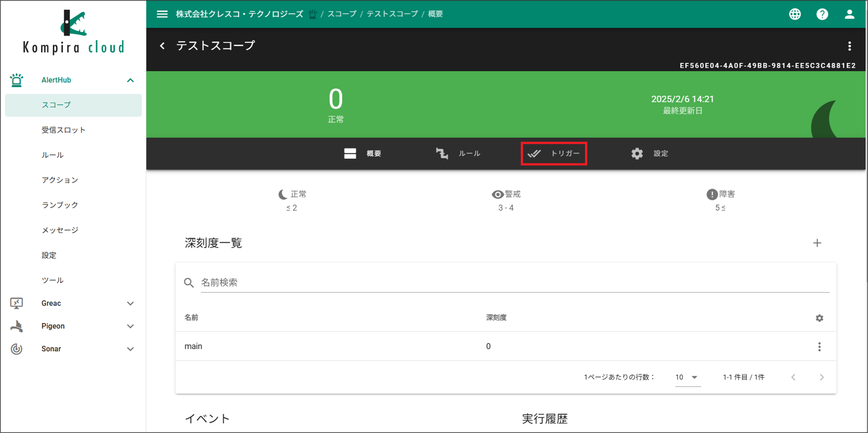Switch to the 設定 tab
The width and height of the screenshot is (868, 433).
coord(650,153)
